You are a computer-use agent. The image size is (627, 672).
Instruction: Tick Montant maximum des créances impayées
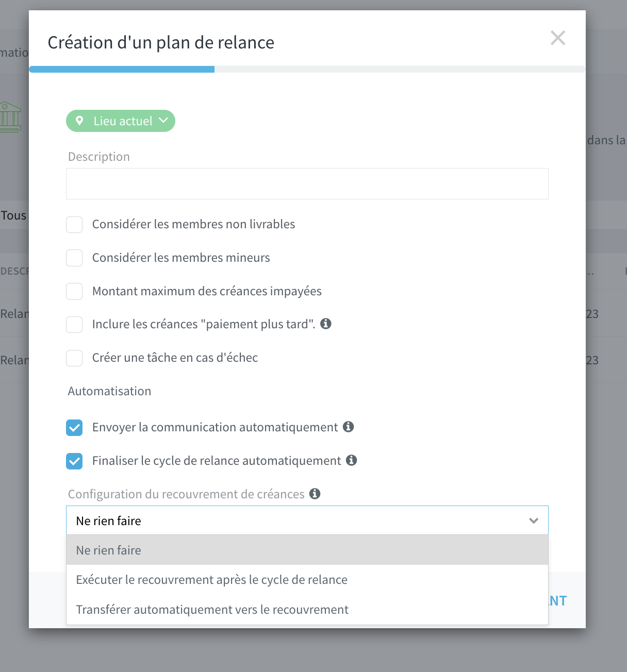coord(74,292)
